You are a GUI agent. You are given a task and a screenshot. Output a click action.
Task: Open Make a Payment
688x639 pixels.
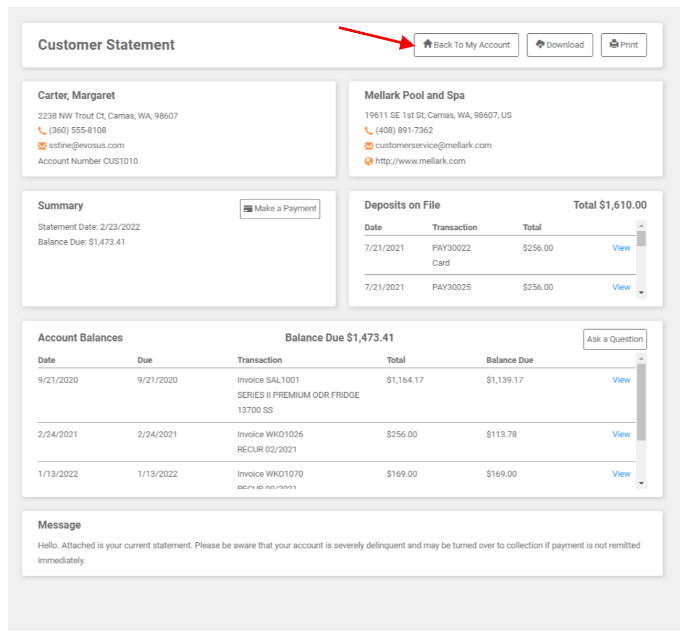coord(280,208)
